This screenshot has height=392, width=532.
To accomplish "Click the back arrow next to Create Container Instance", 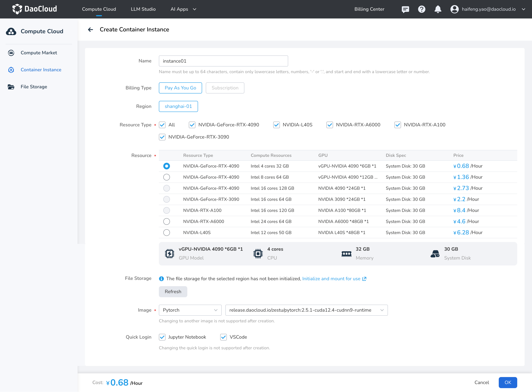I will [x=91, y=29].
